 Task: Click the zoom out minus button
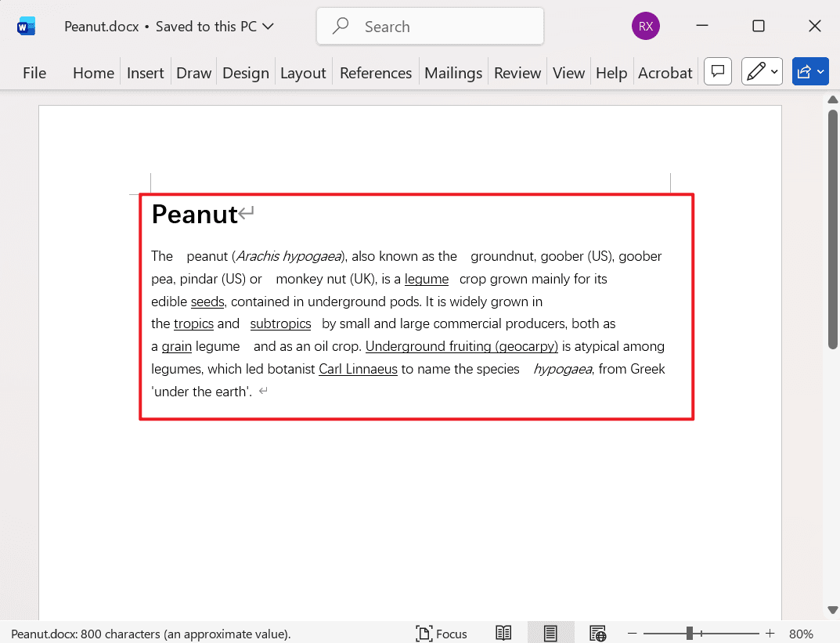632,634
